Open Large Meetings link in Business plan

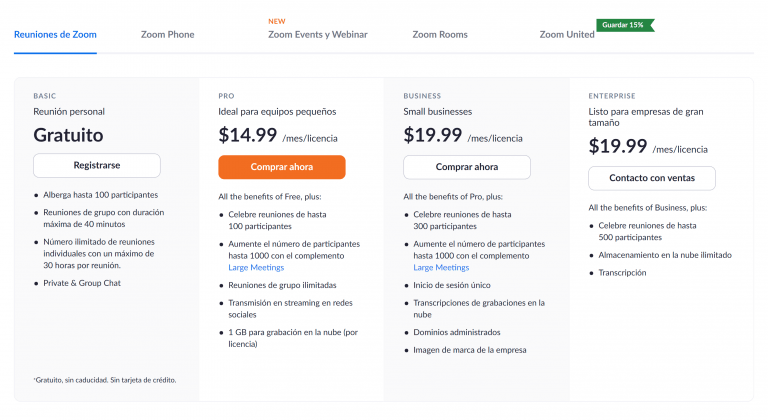(441, 268)
